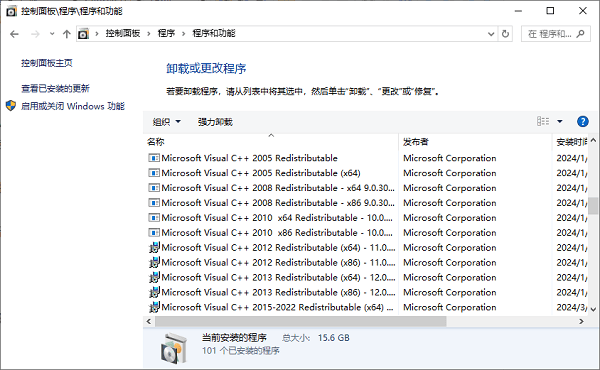Refresh the program list
Image resolution: width=600 pixels, height=370 pixels.
[505, 34]
